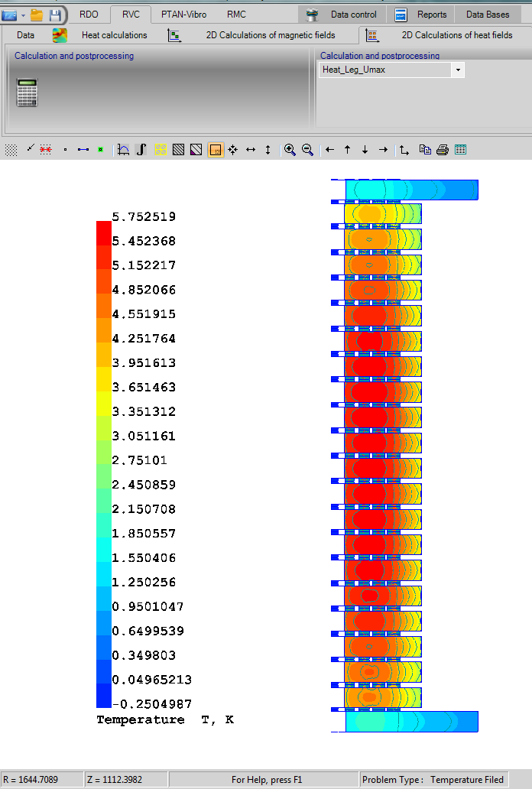Image resolution: width=532 pixels, height=789 pixels.
Task: Switch to the RDO tab
Action: (x=89, y=15)
